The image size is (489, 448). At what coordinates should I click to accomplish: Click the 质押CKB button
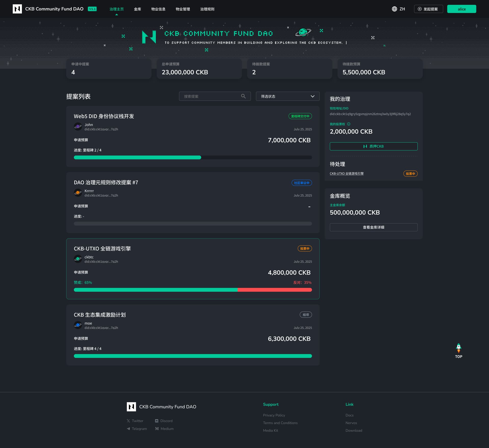[x=373, y=146]
